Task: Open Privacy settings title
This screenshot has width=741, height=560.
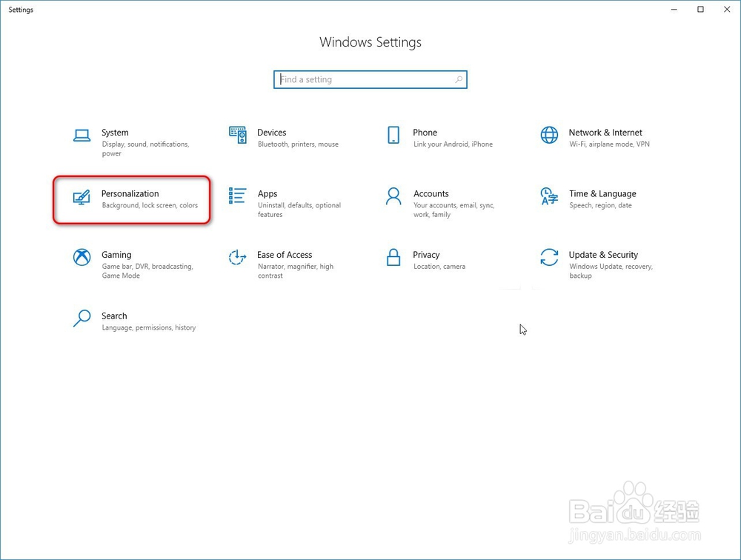Action: (x=426, y=255)
